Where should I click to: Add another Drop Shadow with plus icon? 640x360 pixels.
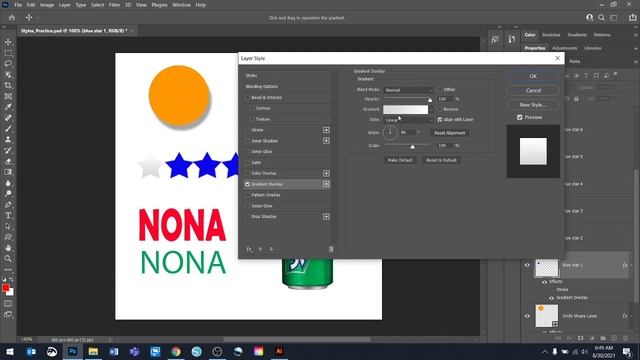326,217
